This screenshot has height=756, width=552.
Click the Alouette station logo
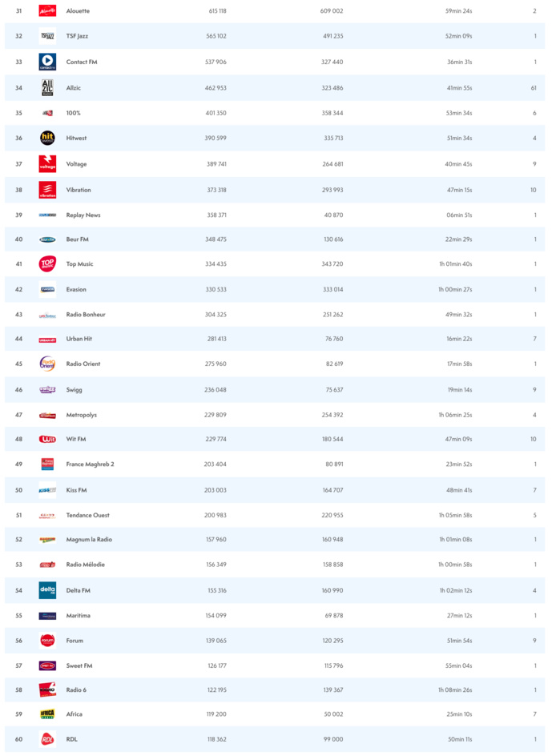click(x=47, y=11)
